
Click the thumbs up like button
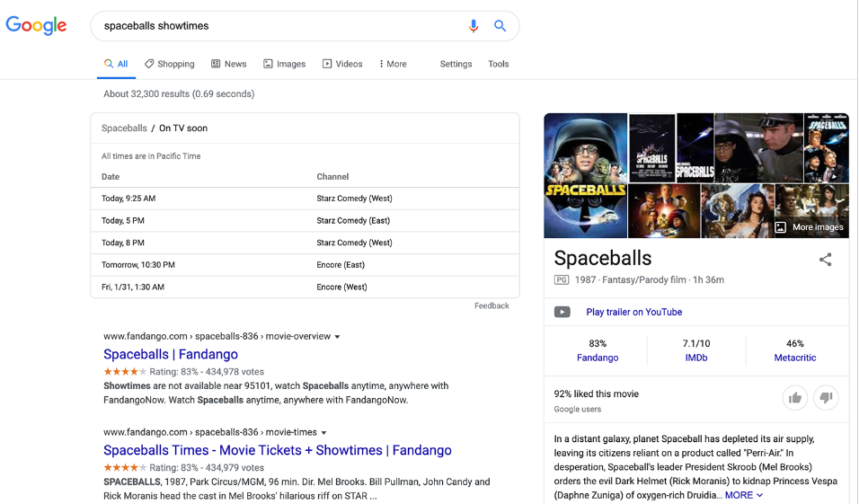tap(795, 398)
